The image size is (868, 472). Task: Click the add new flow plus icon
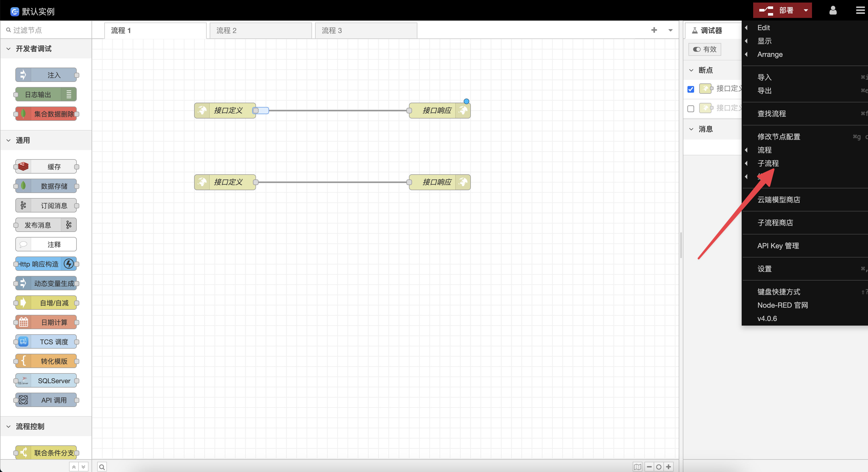(x=654, y=30)
